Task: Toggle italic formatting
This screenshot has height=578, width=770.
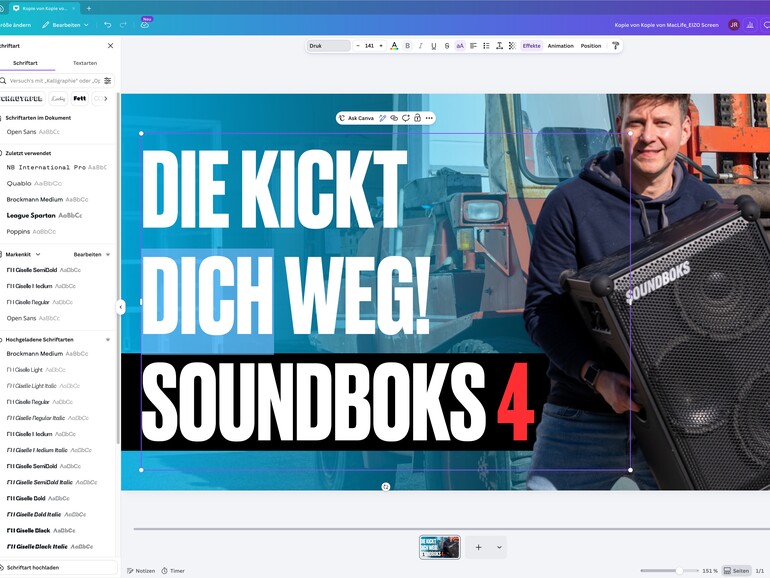Action: (x=420, y=46)
